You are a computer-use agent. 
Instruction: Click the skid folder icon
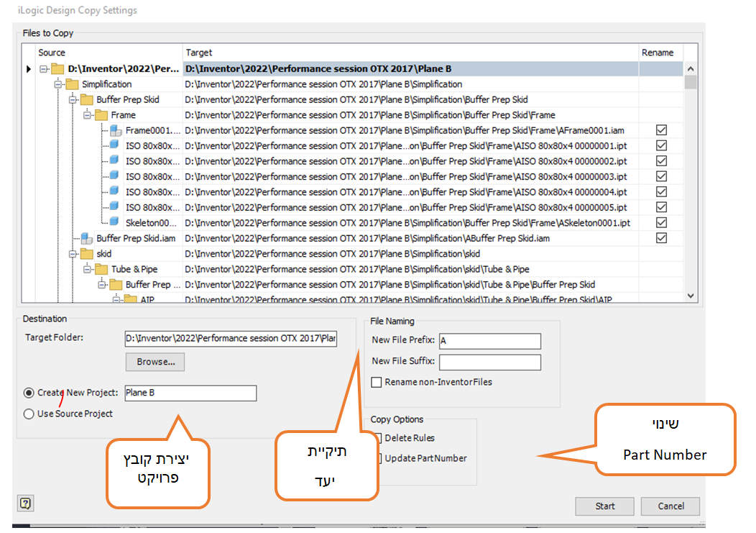[87, 254]
